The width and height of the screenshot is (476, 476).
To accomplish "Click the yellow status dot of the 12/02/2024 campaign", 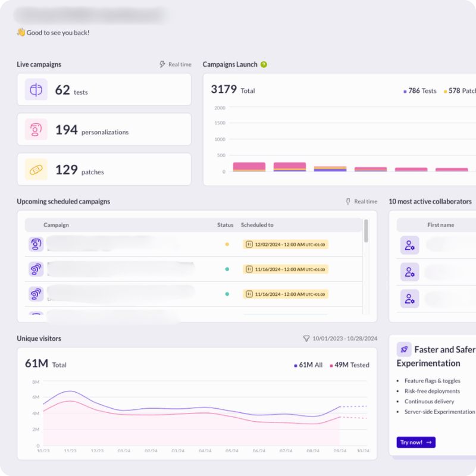I will click(227, 245).
